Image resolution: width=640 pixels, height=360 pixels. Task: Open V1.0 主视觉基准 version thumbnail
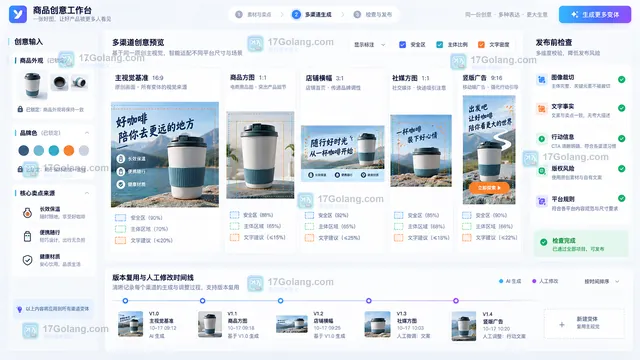tap(131, 324)
